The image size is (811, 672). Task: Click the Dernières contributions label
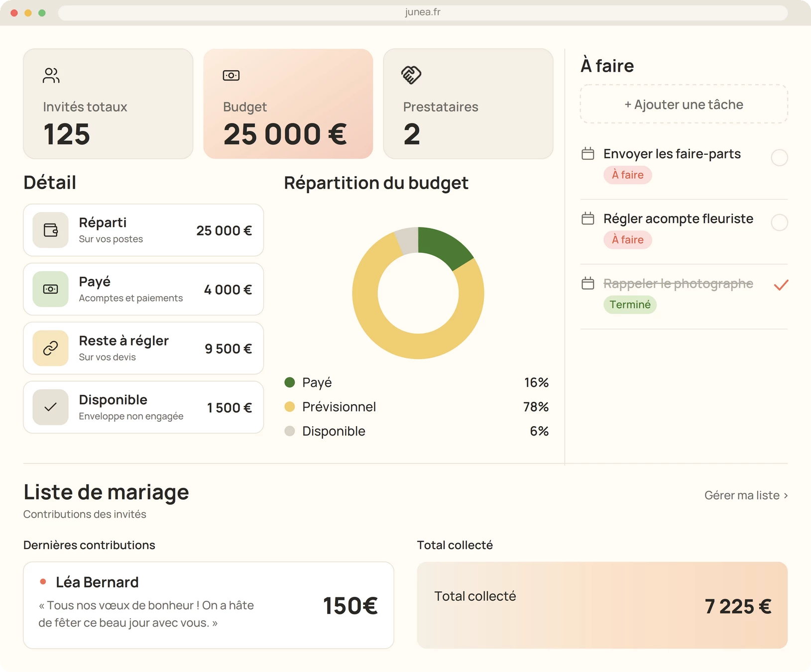pos(89,545)
